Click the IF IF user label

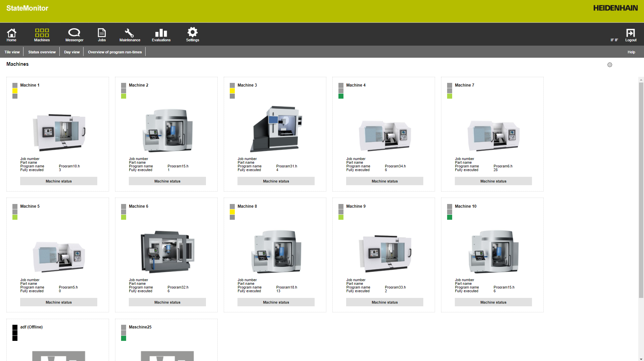click(x=614, y=40)
